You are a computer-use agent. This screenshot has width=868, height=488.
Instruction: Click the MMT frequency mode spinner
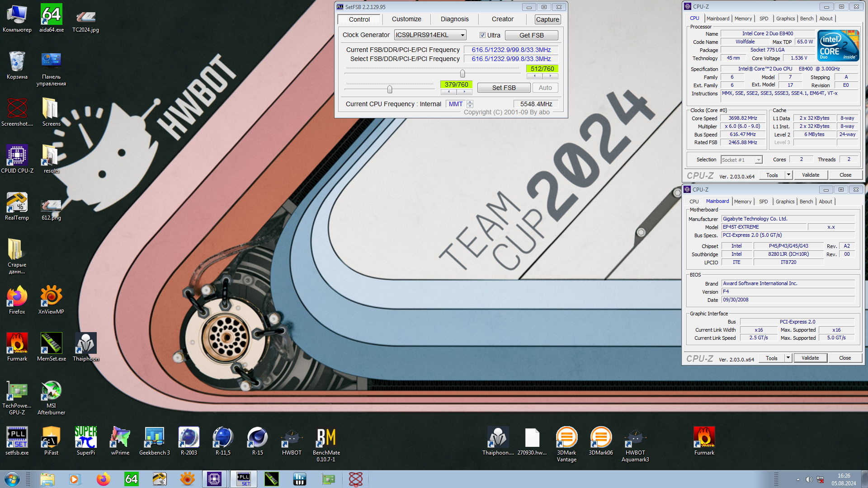click(470, 104)
